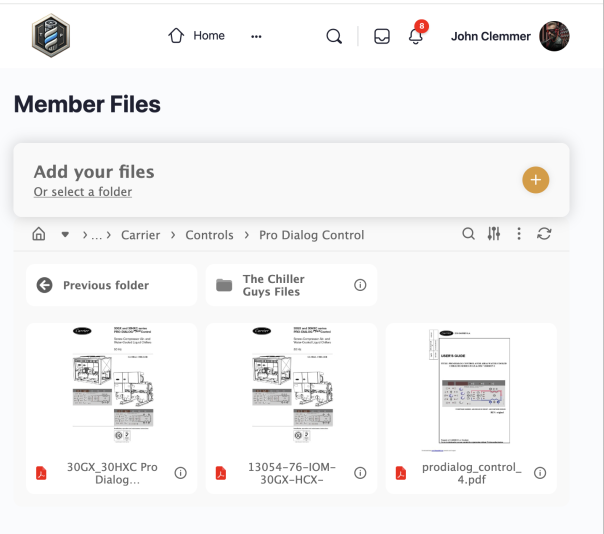Click the hexagon site logo
This screenshot has height=534, width=604.
tap(51, 35)
